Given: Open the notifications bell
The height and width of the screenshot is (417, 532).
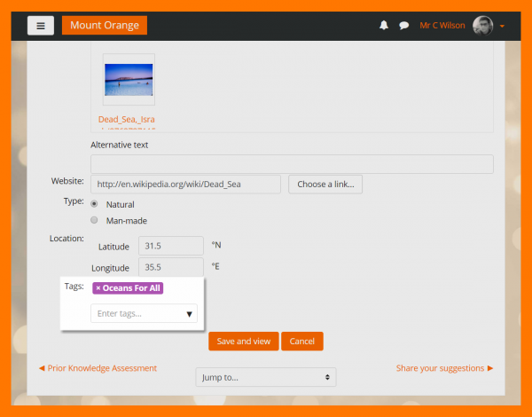Looking at the screenshot, I should [x=384, y=26].
